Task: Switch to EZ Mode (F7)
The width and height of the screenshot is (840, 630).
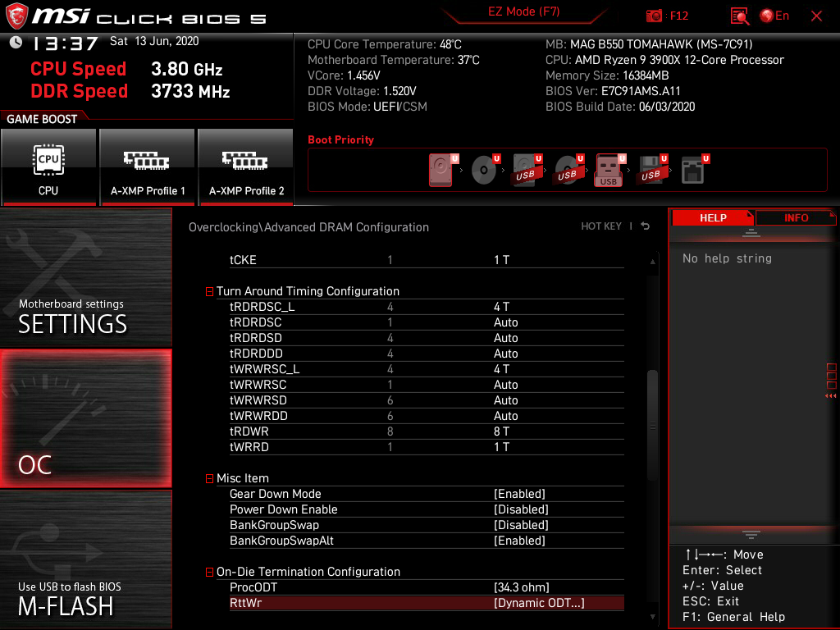Action: (524, 11)
